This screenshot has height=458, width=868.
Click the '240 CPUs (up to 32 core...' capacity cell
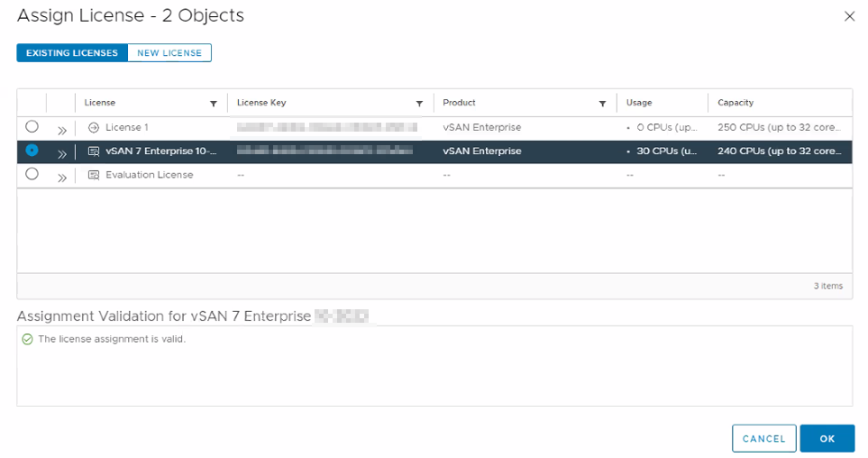(780, 151)
